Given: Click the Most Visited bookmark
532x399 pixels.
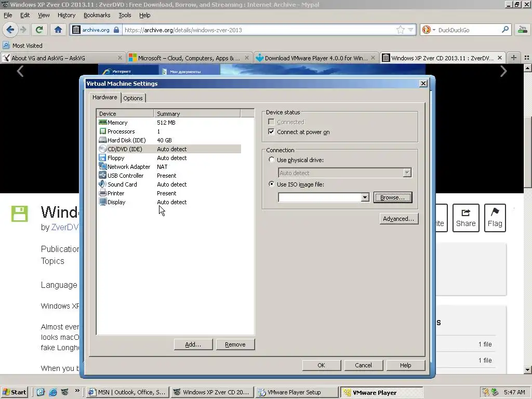Looking at the screenshot, I should [23, 46].
